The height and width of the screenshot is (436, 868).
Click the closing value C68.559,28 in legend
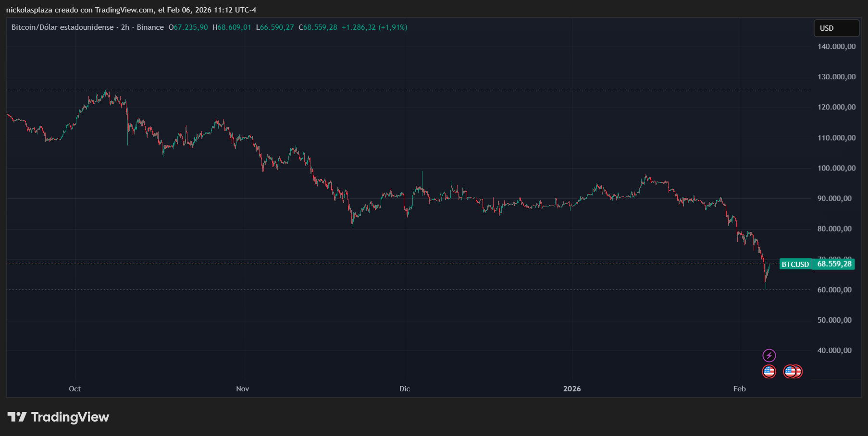[318, 27]
